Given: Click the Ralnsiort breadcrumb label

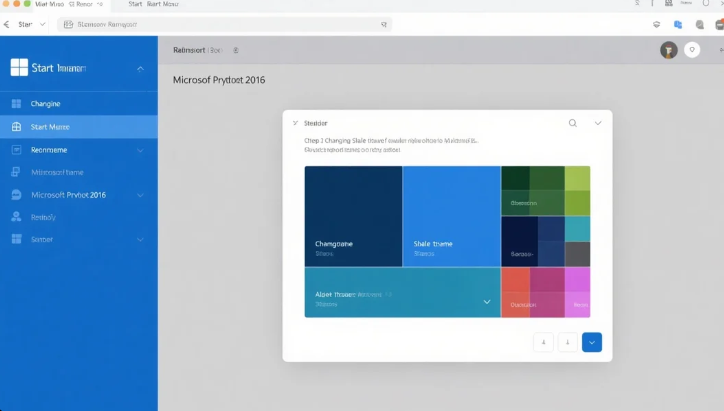Looking at the screenshot, I should coord(189,50).
